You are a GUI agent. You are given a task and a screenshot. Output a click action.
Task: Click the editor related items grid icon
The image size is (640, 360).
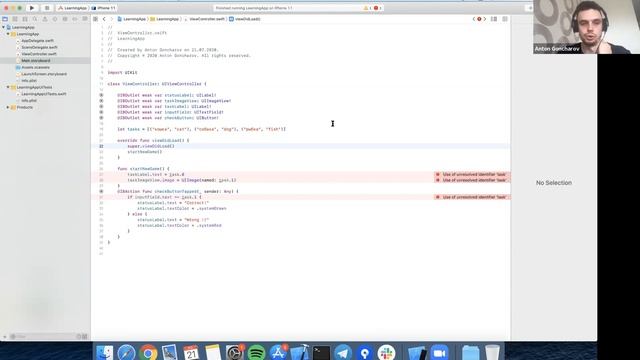(x=95, y=19)
